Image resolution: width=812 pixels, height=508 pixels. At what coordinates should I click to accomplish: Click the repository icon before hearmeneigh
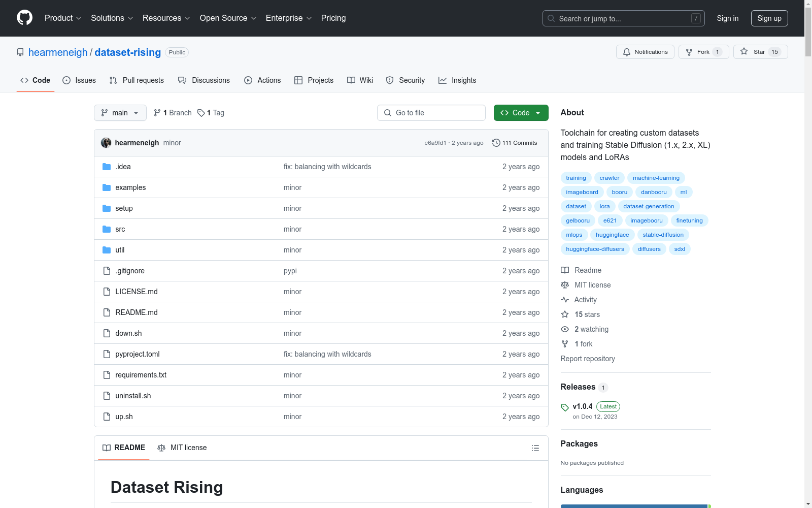20,52
